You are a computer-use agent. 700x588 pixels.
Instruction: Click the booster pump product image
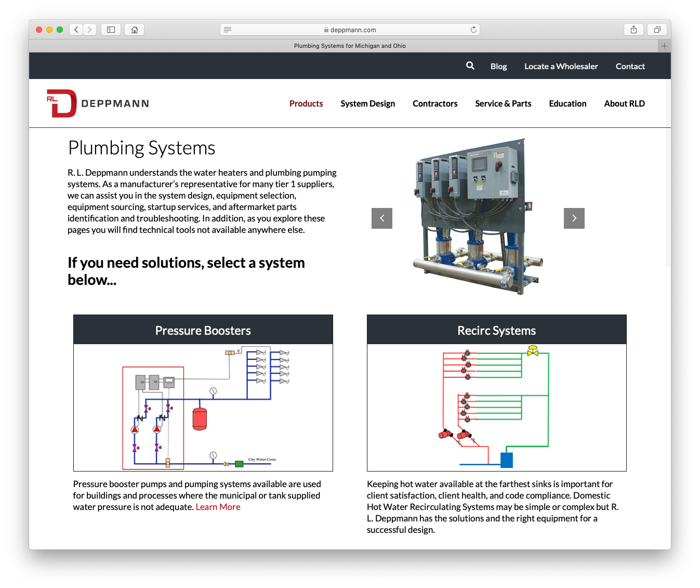478,217
